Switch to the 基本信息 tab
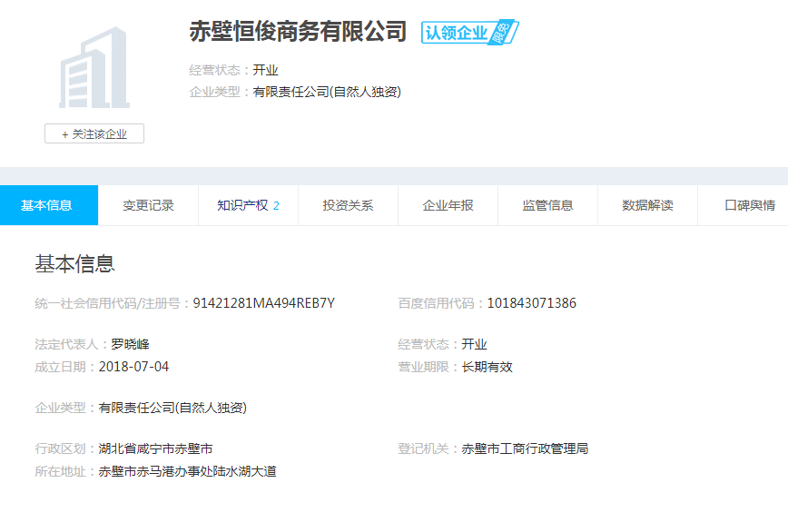Image resolution: width=788 pixels, height=532 pixels. pos(47,205)
